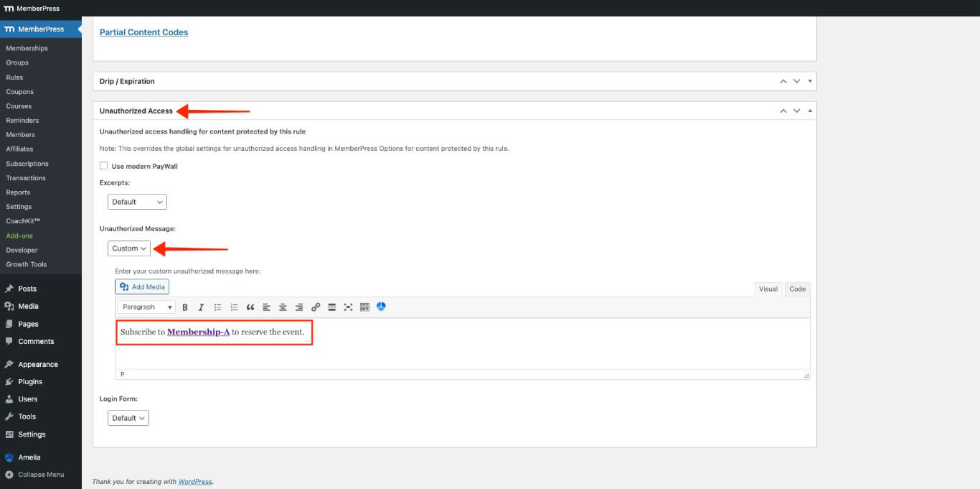Image resolution: width=980 pixels, height=489 pixels.
Task: Insert a bulleted list
Action: pyautogui.click(x=217, y=307)
